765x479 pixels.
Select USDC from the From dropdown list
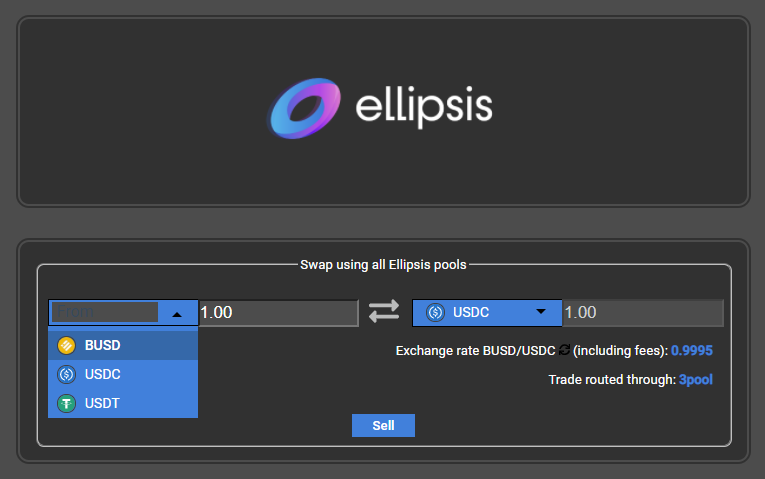pyautogui.click(x=123, y=374)
